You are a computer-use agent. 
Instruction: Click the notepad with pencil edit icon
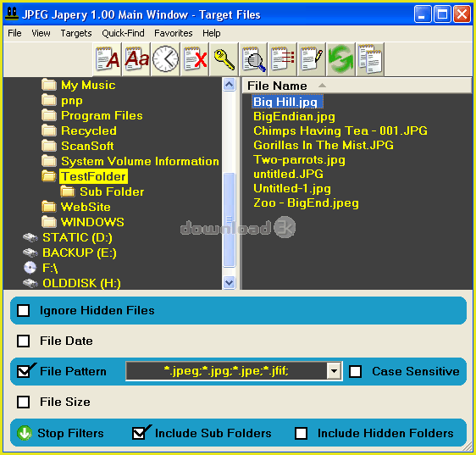[x=312, y=59]
